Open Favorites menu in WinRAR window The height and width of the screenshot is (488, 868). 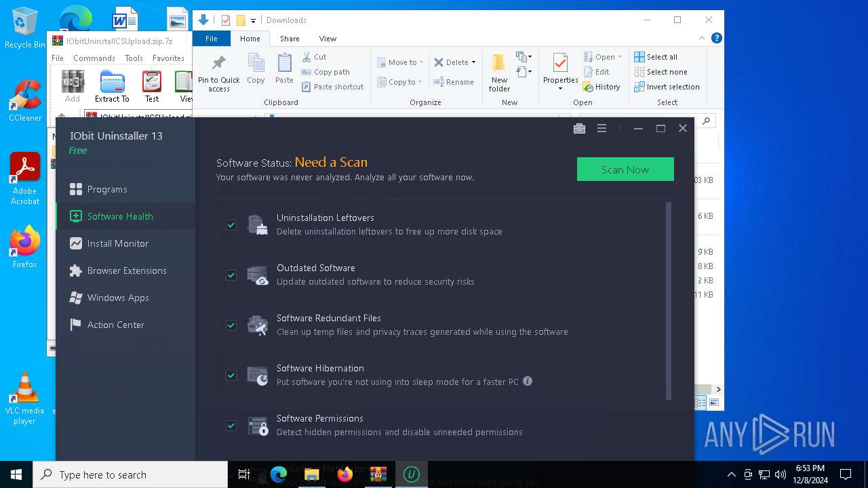[168, 58]
